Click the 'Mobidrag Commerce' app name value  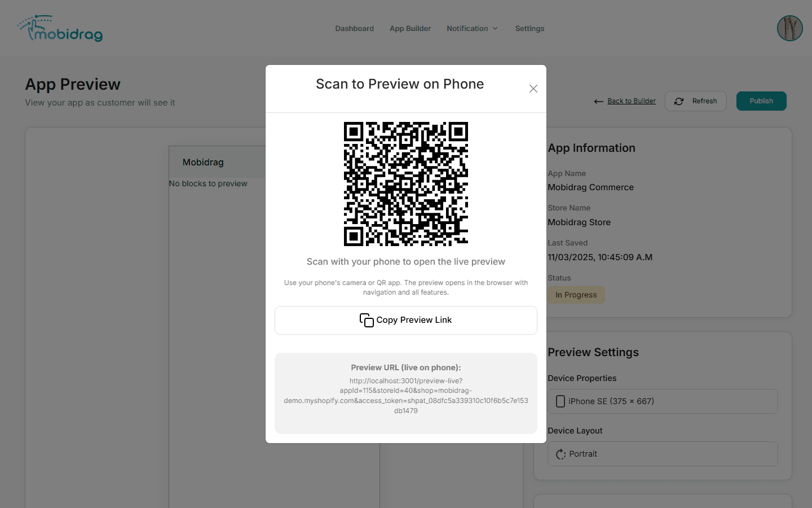[x=590, y=187]
